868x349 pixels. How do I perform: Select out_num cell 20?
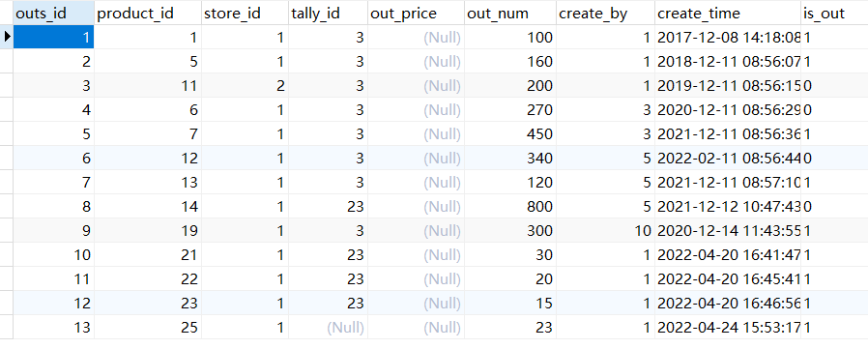tap(509, 279)
